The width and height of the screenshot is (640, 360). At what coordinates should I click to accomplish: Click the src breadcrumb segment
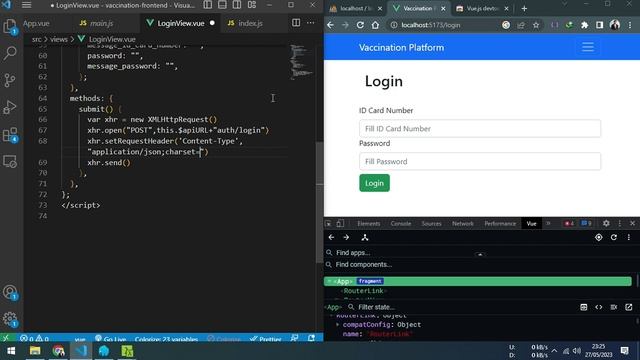coord(37,39)
